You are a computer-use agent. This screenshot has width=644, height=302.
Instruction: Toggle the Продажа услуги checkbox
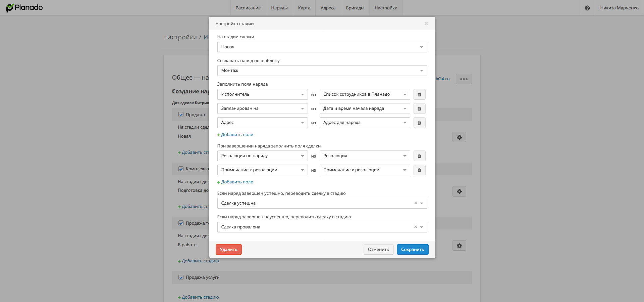pos(181,277)
